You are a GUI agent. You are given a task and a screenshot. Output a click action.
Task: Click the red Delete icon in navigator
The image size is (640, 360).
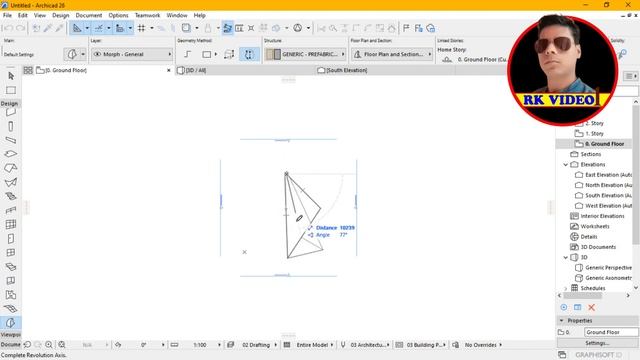[x=591, y=307]
